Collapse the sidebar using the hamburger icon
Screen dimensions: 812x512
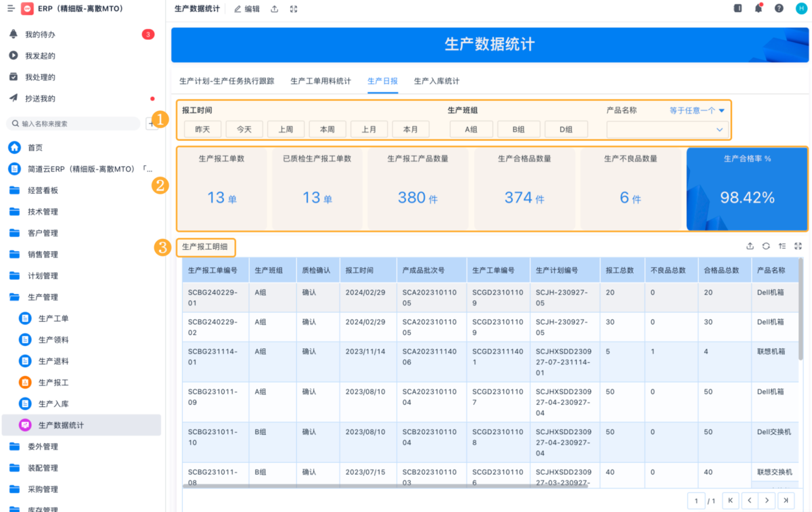[x=10, y=9]
